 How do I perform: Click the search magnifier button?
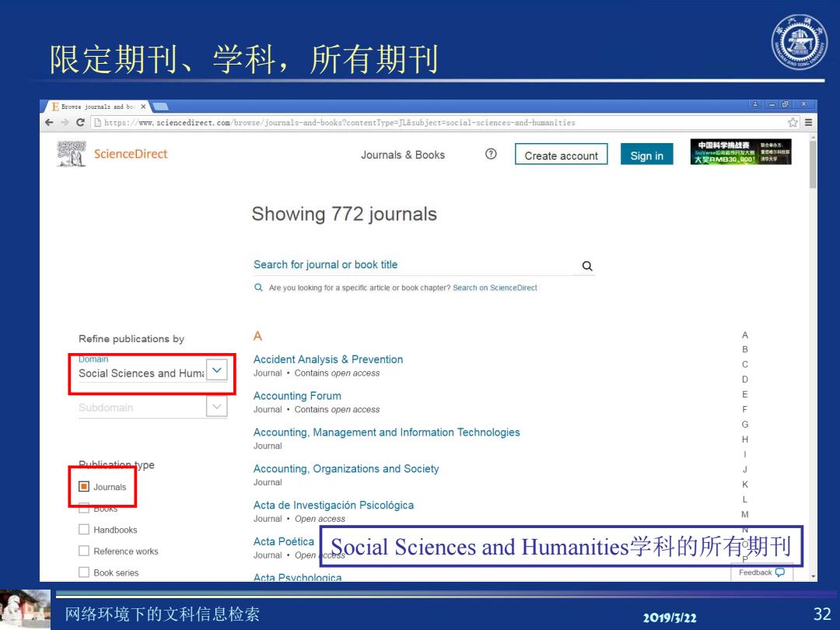click(x=587, y=266)
